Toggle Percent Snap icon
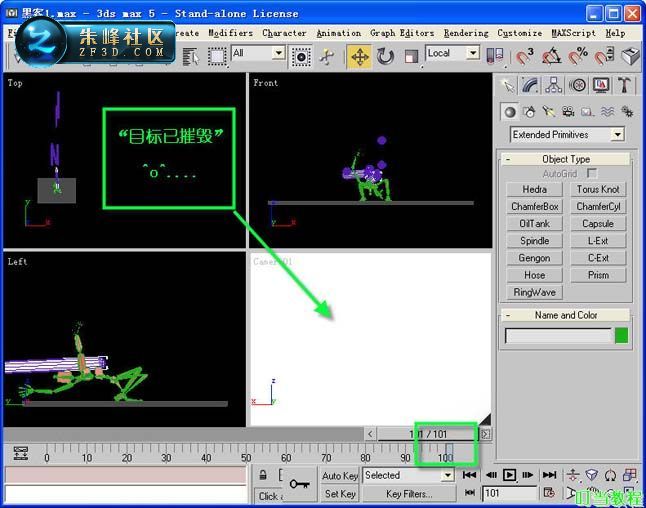This screenshot has width=646, height=508. point(578,56)
